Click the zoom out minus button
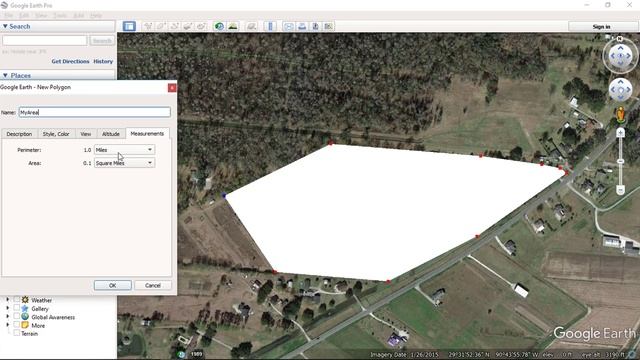Screen dimensions: 640x360 tap(620, 190)
